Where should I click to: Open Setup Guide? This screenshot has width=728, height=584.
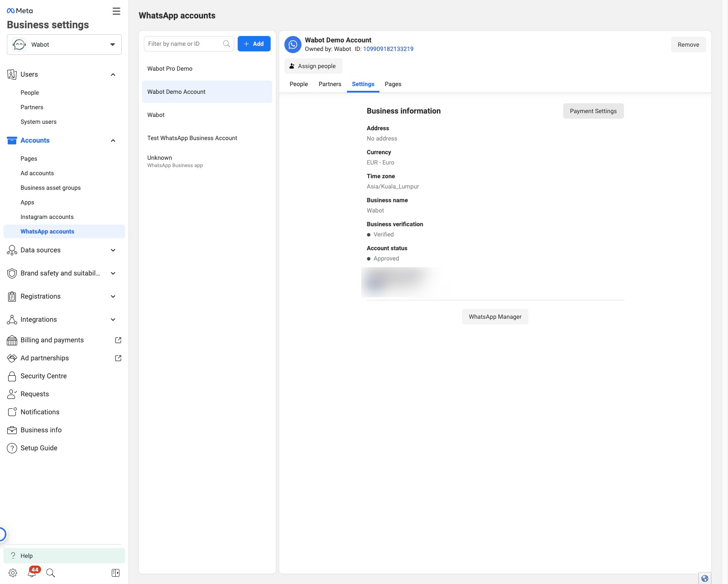tap(39, 448)
